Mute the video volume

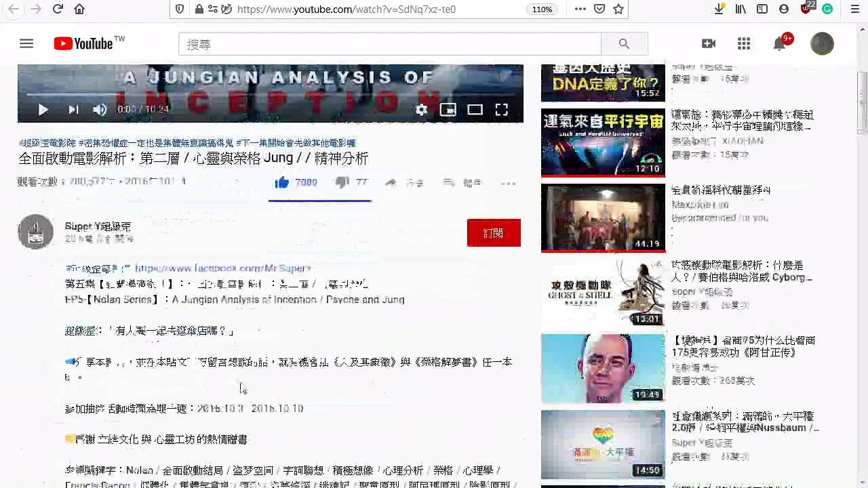coord(100,110)
